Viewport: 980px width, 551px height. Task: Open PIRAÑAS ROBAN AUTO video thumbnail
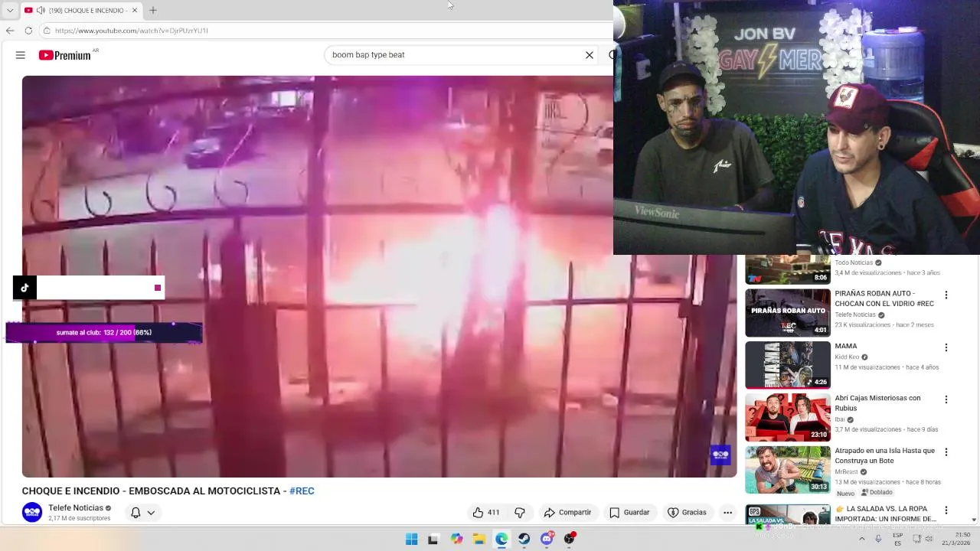[788, 312]
